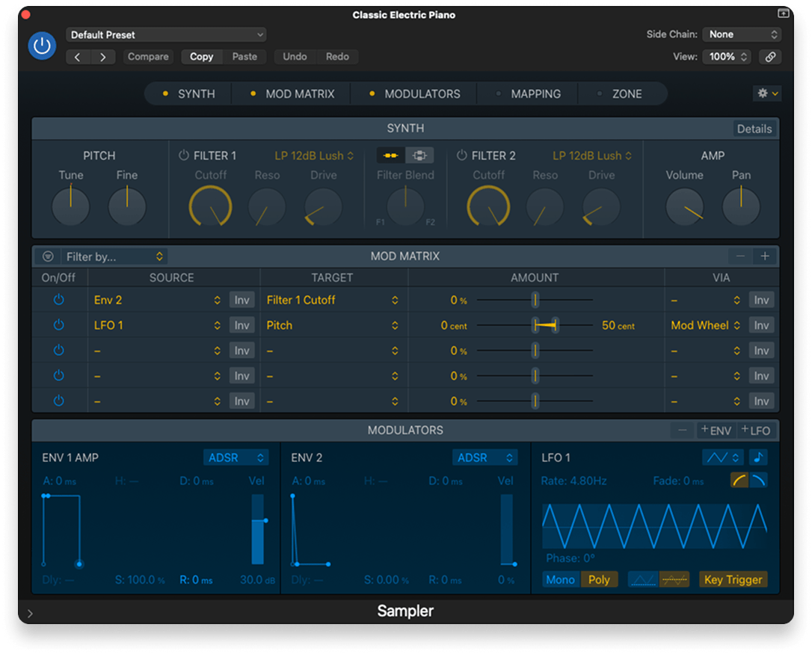Open the View 100% size menu
This screenshot has height=654, width=812.
727,57
